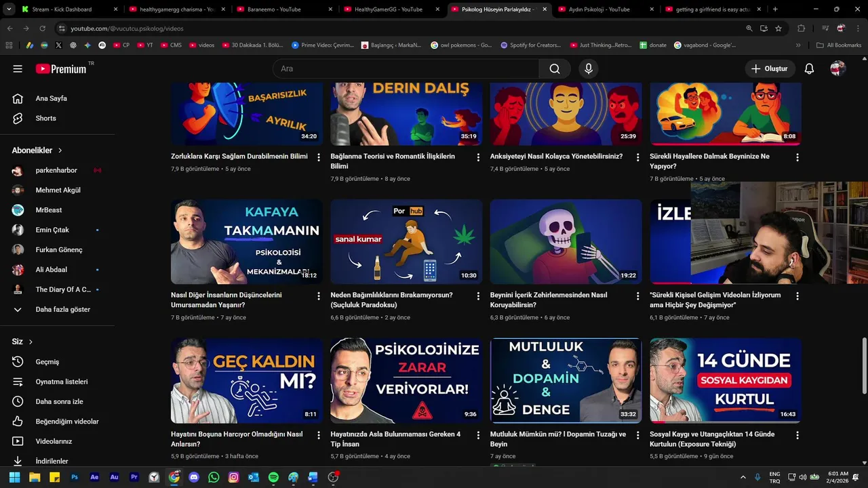The width and height of the screenshot is (868, 488).
Task: Switch to Aydın Psikoloji - YouTube tab
Action: click(x=606, y=9)
